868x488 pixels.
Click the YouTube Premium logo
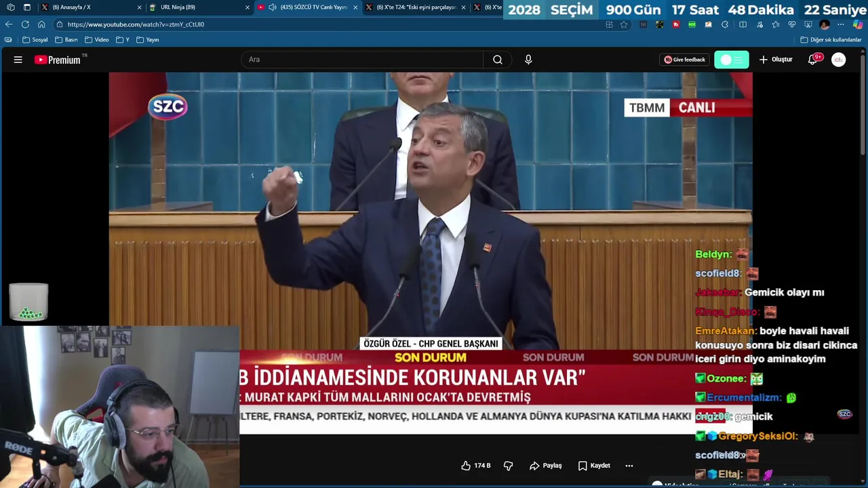58,60
